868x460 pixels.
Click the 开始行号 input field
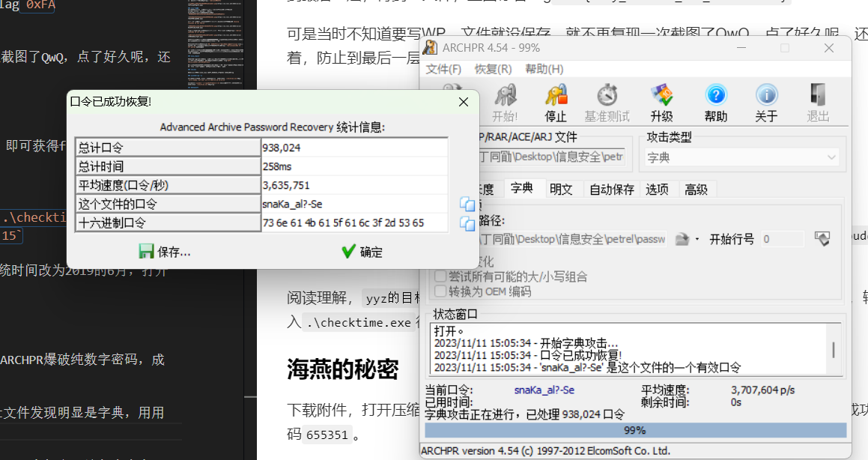pos(783,239)
